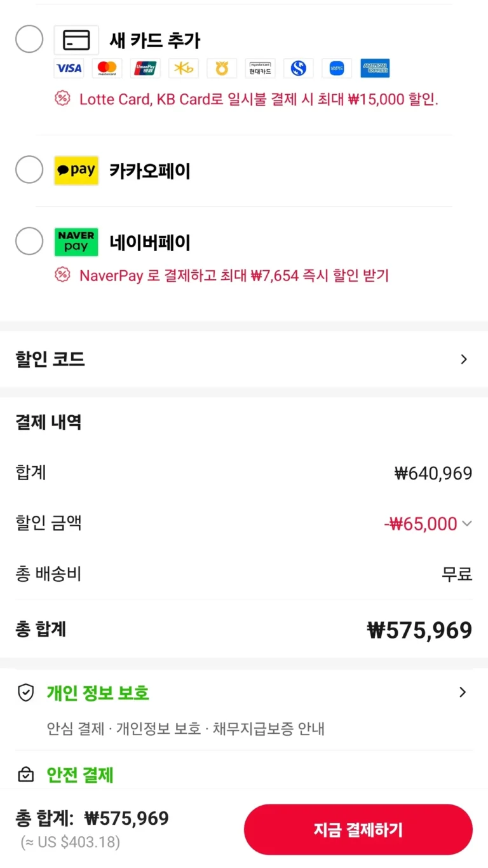Open the 안전 결제 section
Image resolution: width=488 pixels, height=868 pixels.
(x=80, y=775)
